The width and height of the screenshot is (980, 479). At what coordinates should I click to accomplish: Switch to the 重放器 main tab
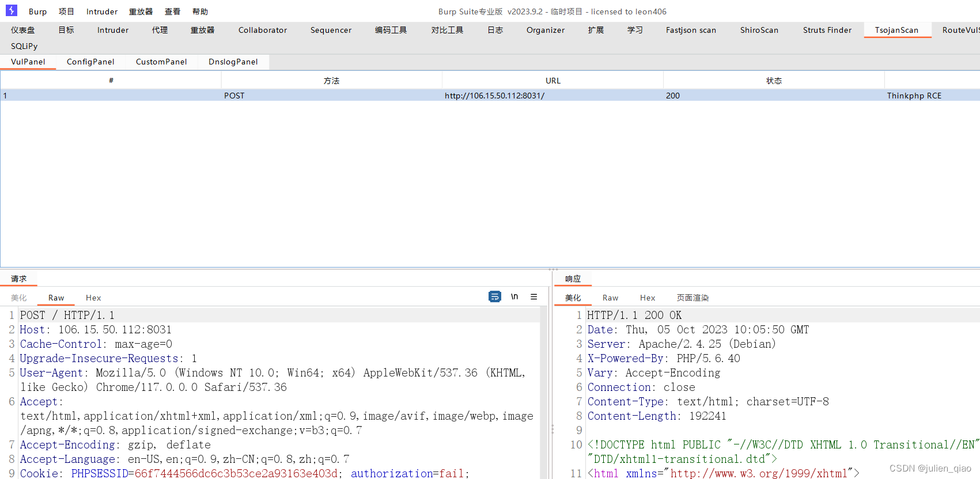tap(202, 30)
